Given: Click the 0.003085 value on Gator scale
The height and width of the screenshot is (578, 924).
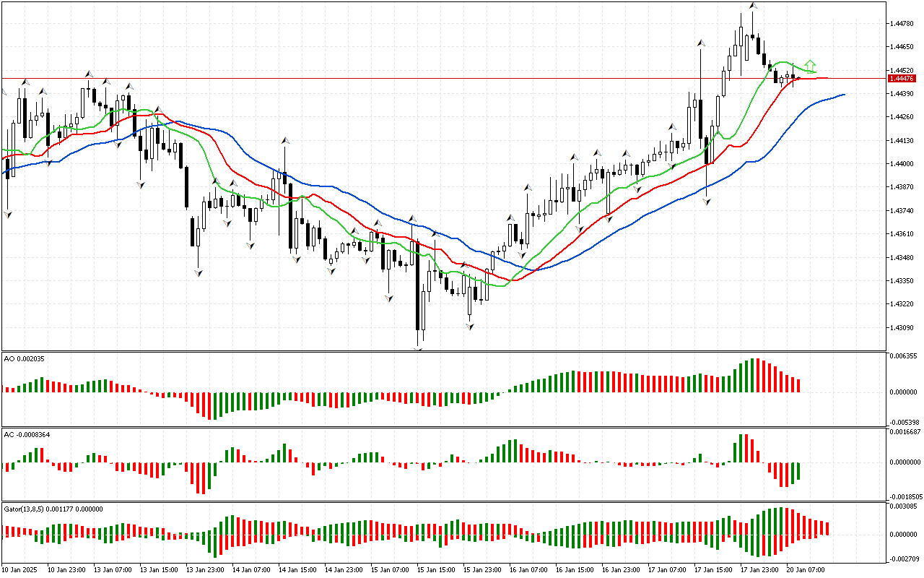Looking at the screenshot, I should pos(904,506).
